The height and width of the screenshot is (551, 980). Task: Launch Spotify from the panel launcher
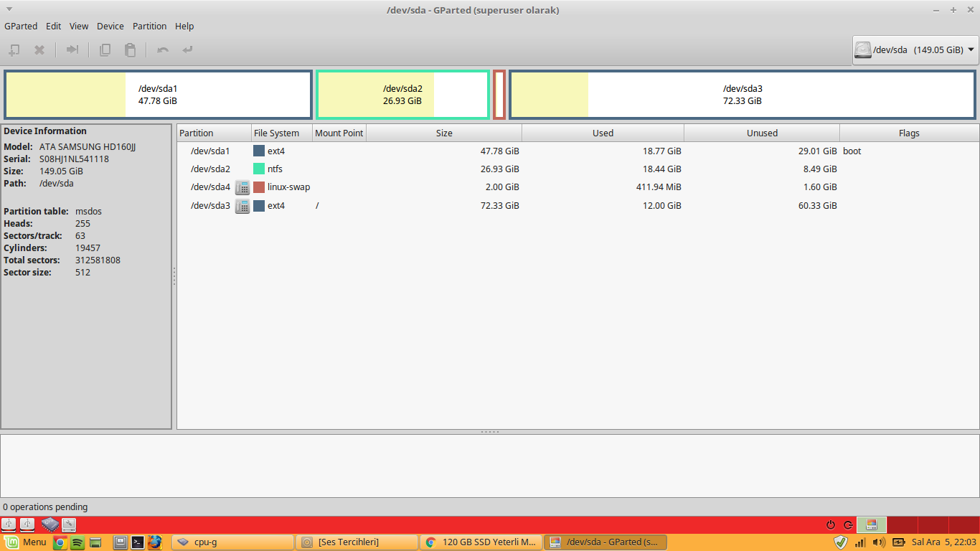(x=77, y=542)
